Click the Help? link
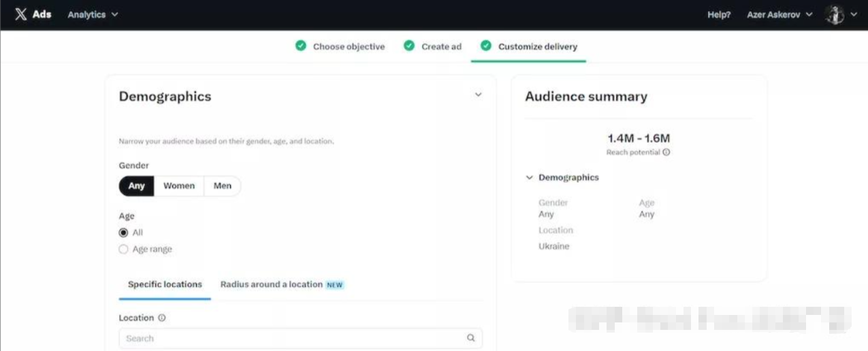Viewport: 868px width, 351px height. coord(719,14)
